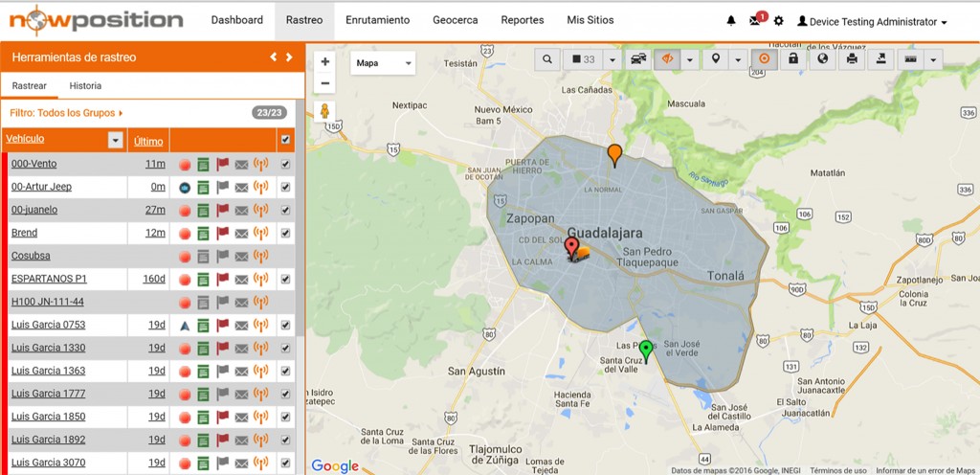Toggle the select-all vehicles header checkbox
Viewport: 980px width, 475px height.
click(285, 140)
